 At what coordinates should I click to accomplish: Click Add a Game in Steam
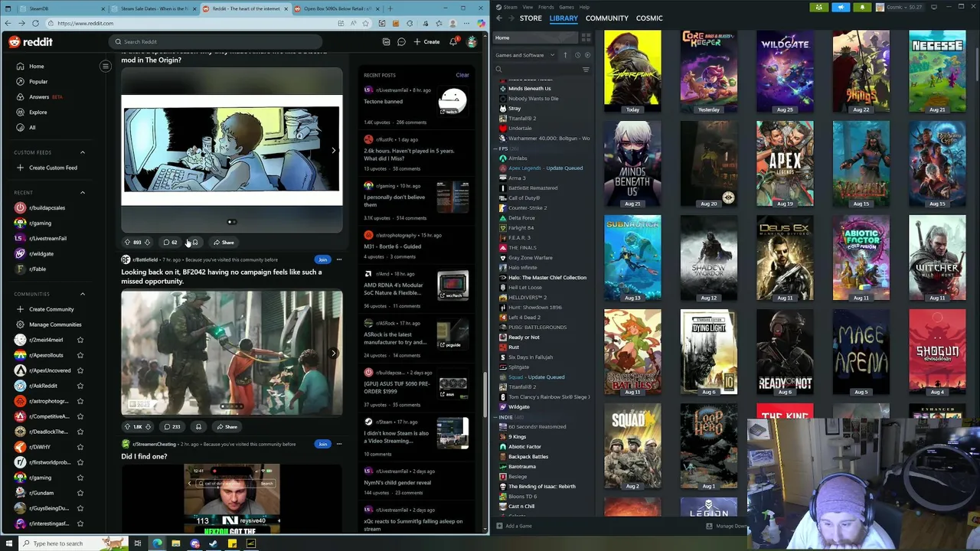514,526
